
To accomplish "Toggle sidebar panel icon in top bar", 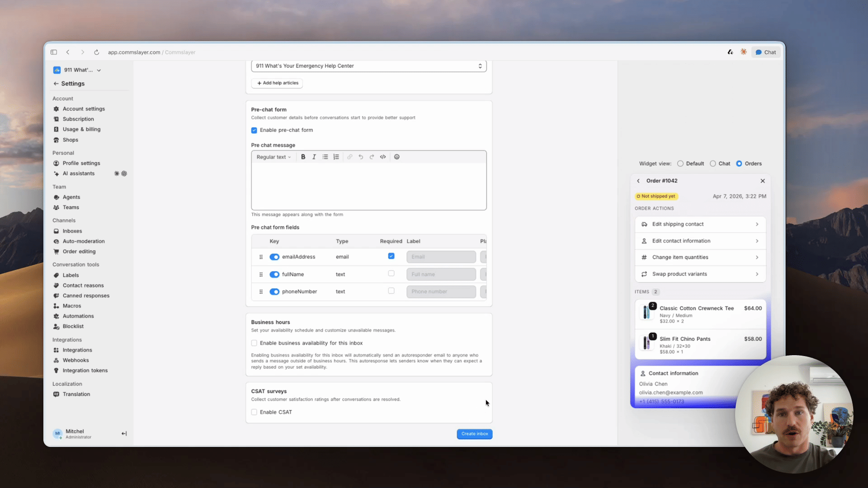I will click(54, 52).
